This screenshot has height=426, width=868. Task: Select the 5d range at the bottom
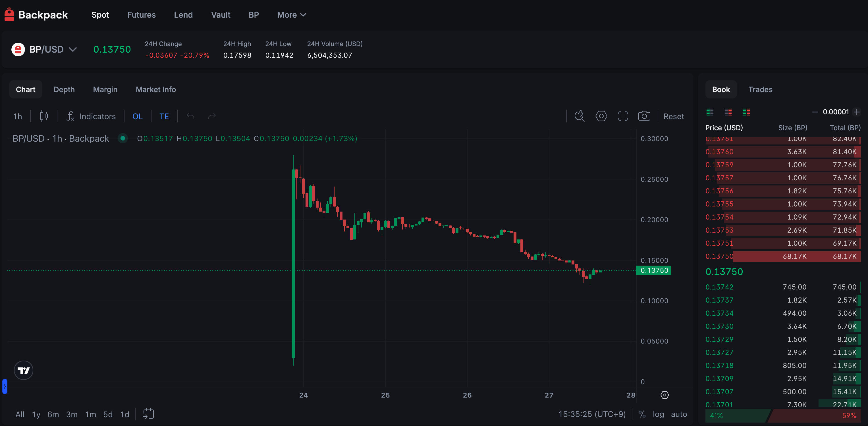[x=108, y=414]
